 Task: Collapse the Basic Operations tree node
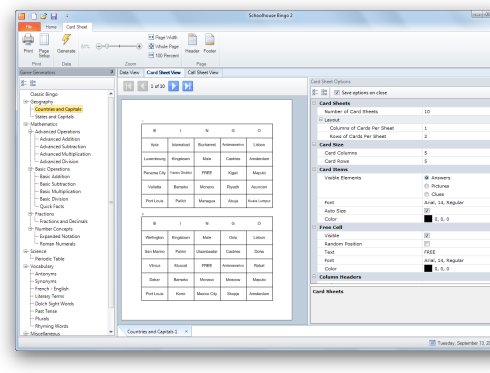(30, 169)
